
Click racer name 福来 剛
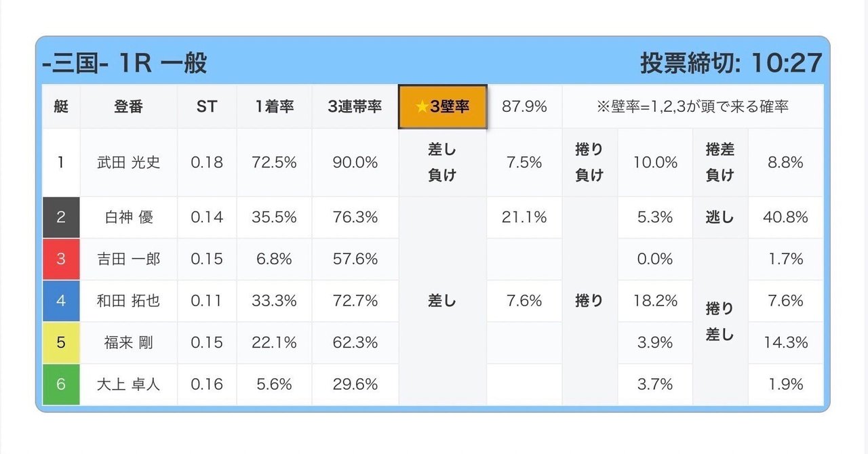point(128,343)
